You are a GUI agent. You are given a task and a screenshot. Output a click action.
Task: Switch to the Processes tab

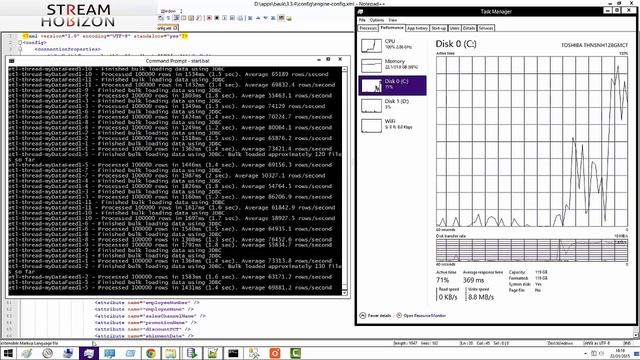coord(368,28)
